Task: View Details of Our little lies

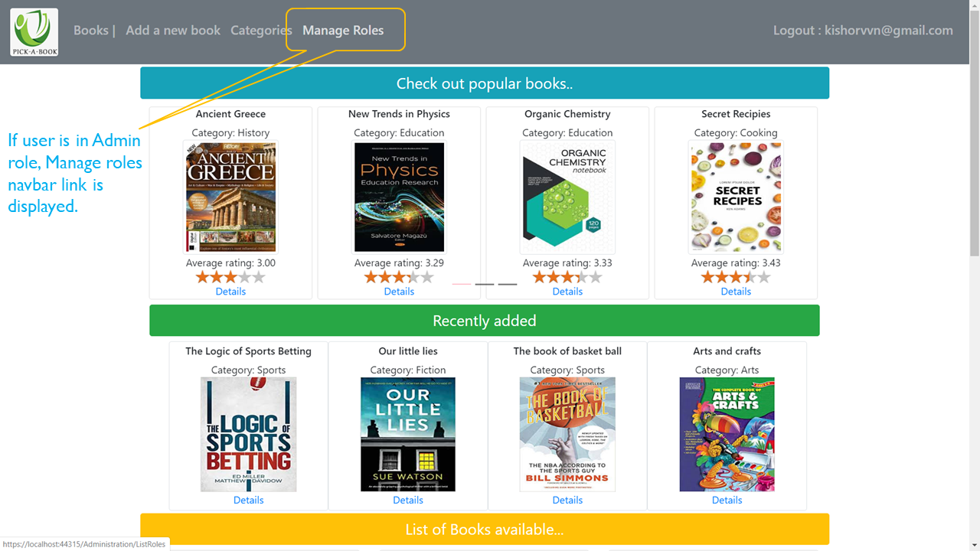Action: 408,500
